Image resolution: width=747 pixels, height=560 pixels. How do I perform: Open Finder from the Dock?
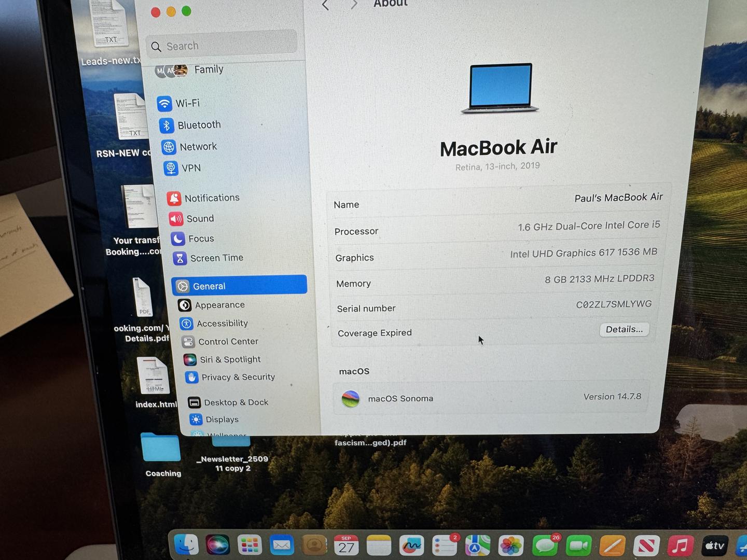(186, 544)
